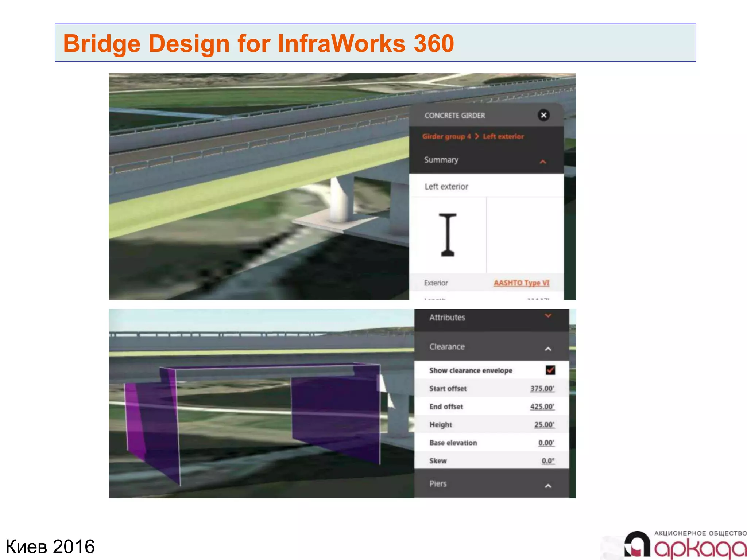Click the Left exterior name field
747x560 pixels.
tap(486, 186)
